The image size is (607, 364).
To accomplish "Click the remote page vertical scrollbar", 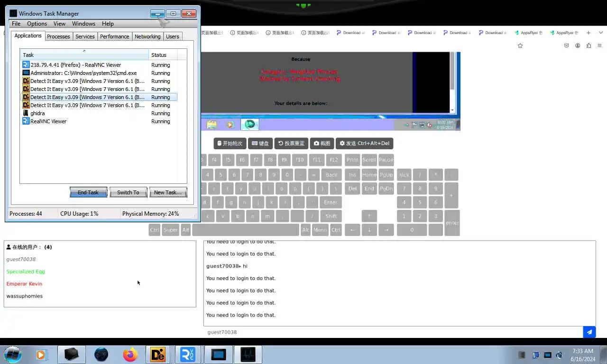I will (x=452, y=82).
